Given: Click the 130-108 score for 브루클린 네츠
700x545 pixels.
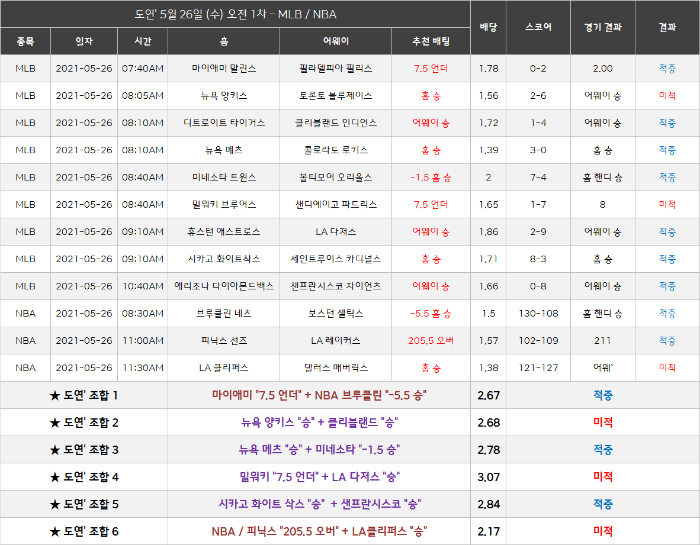Looking at the screenshot, I should (538, 313).
